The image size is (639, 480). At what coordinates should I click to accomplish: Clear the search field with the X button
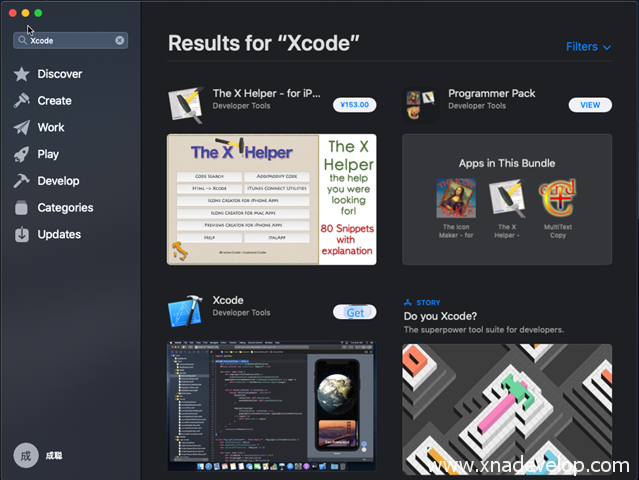pyautogui.click(x=120, y=41)
